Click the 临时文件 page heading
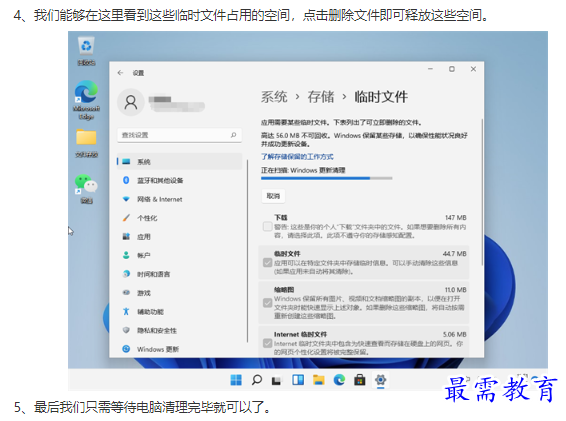566x421 pixels. [x=381, y=97]
